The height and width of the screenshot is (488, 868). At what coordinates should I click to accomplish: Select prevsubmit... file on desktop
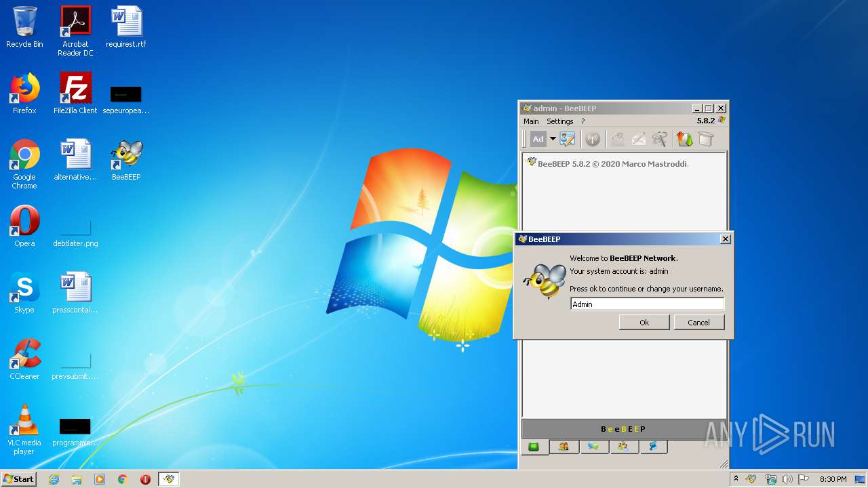[x=75, y=366]
